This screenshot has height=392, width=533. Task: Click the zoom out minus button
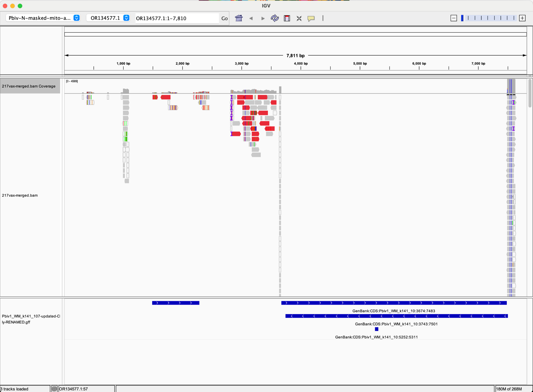coord(453,18)
